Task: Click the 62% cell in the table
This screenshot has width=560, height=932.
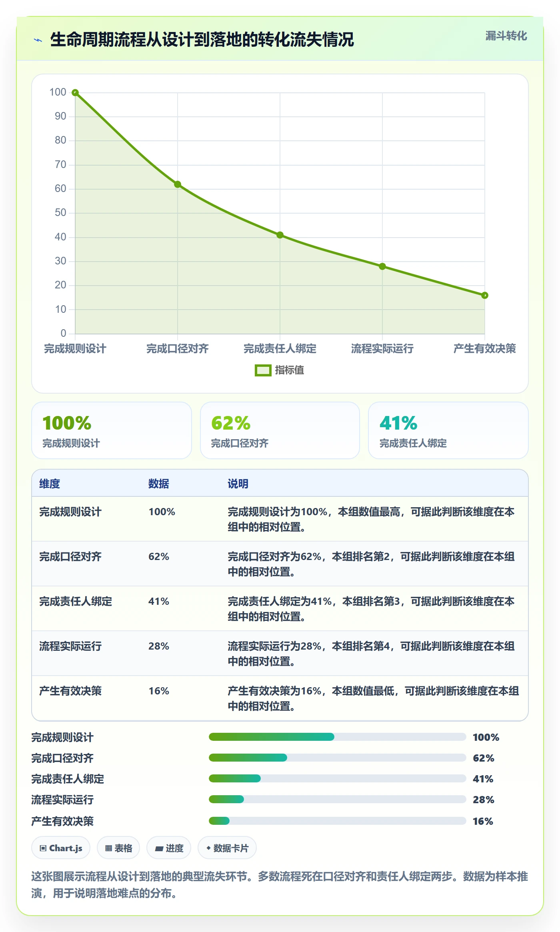Action: [x=159, y=557]
